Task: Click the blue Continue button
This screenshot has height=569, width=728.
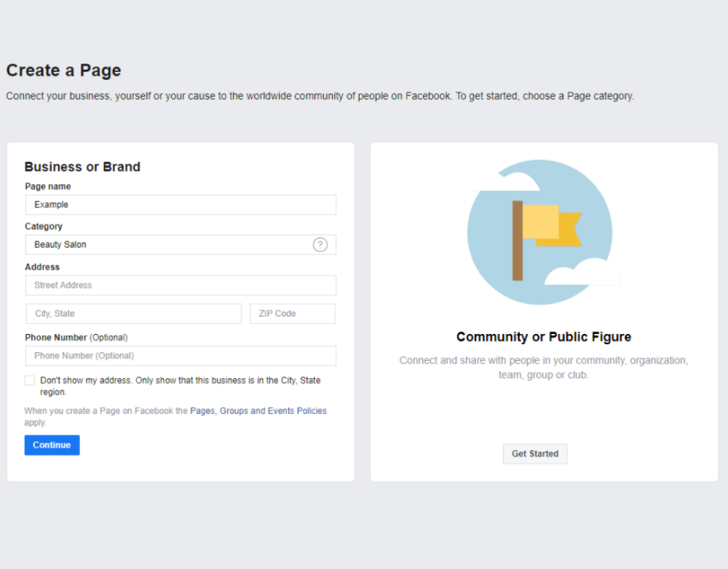Action: click(52, 445)
